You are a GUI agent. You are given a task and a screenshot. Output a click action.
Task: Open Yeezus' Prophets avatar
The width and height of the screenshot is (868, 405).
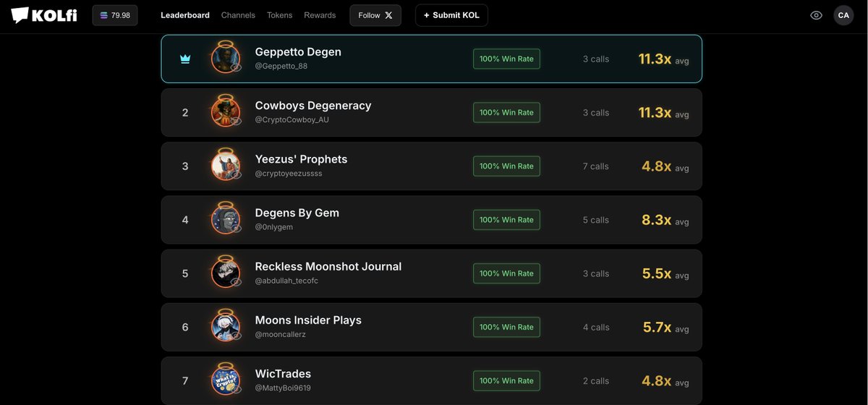coord(226,165)
